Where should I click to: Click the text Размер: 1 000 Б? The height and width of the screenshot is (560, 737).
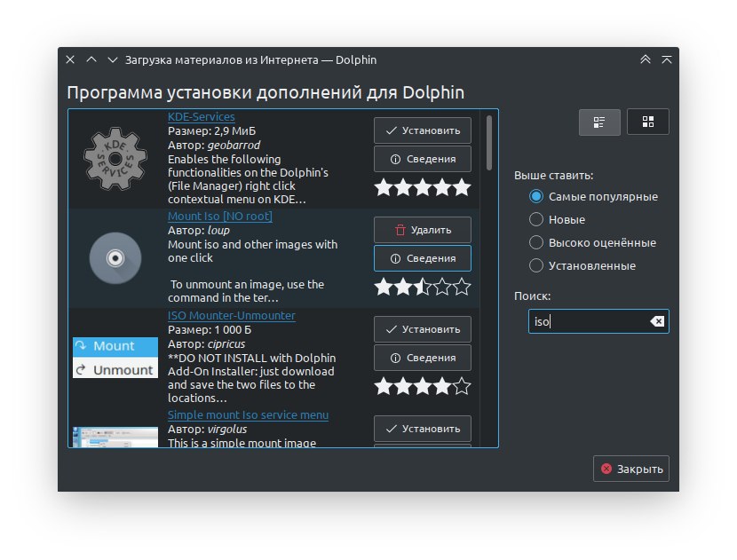click(210, 330)
